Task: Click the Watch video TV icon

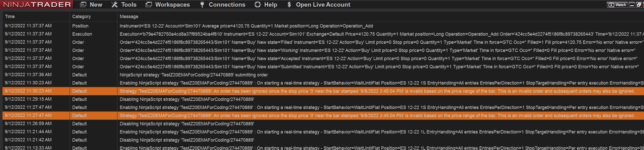Action: pos(611,5)
